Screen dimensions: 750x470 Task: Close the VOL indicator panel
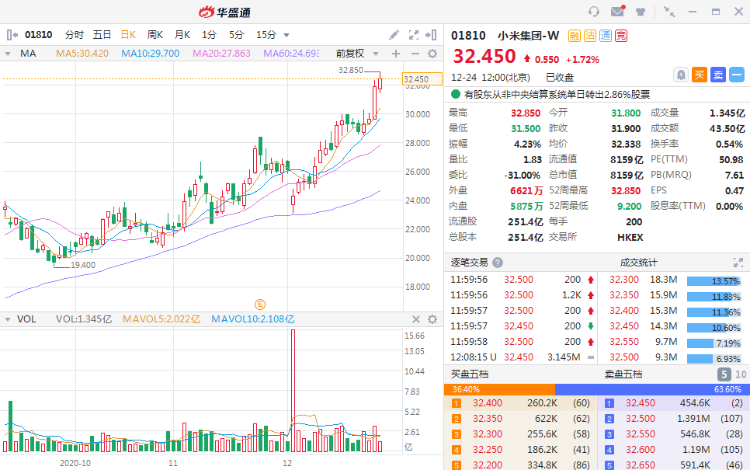416,319
